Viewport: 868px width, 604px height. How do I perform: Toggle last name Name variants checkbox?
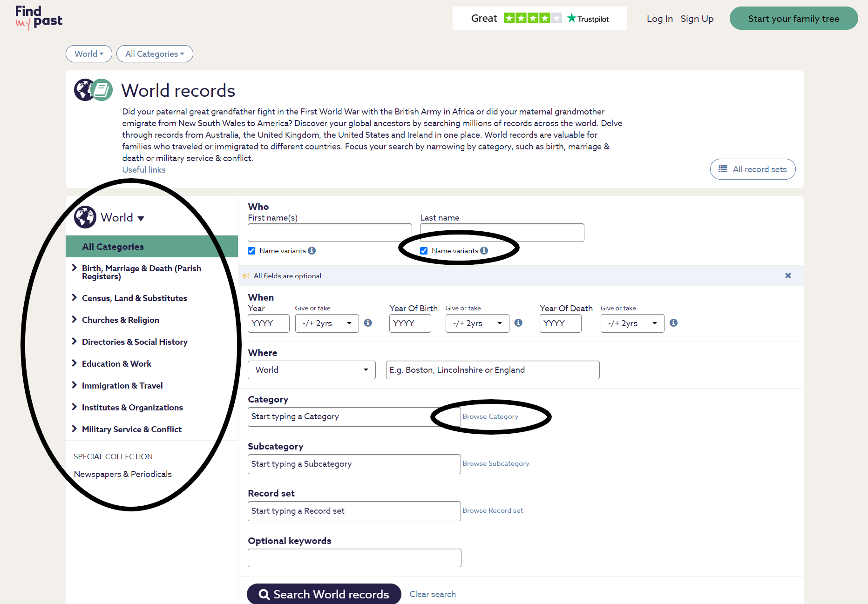(424, 251)
